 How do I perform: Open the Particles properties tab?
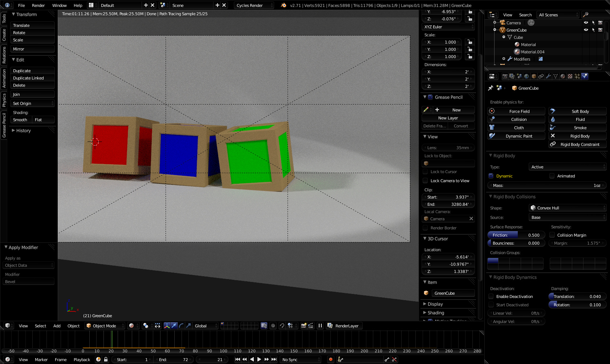tap(577, 76)
